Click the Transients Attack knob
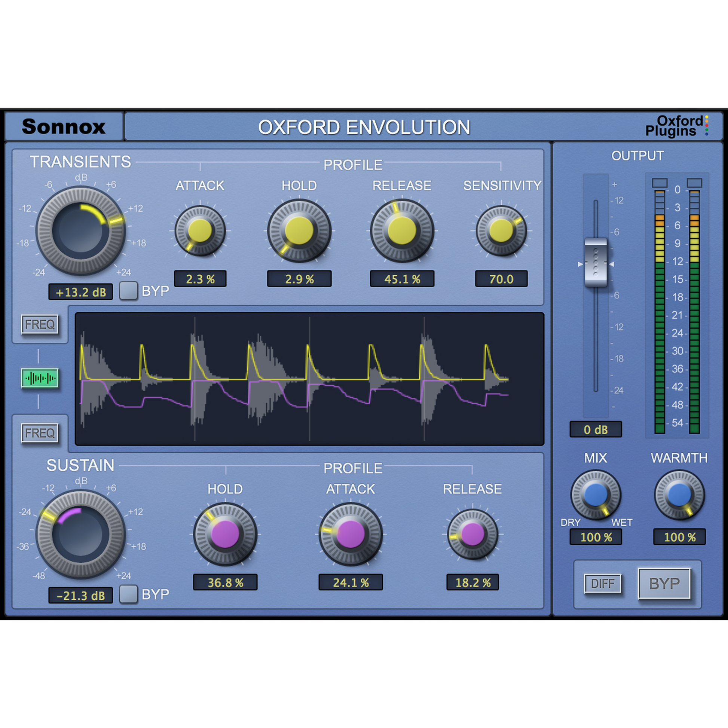The height and width of the screenshot is (728, 728). (200, 230)
